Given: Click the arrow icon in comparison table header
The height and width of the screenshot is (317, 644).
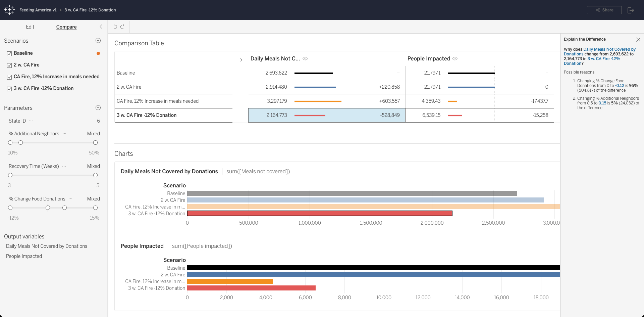Looking at the screenshot, I should (240, 60).
